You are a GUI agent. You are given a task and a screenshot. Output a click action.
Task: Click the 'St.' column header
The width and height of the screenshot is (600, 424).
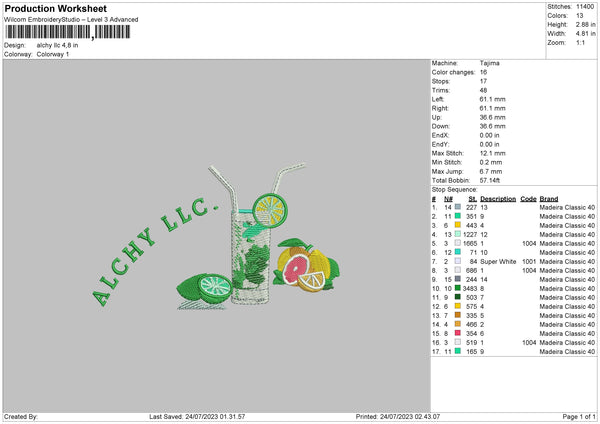pyautogui.click(x=473, y=199)
